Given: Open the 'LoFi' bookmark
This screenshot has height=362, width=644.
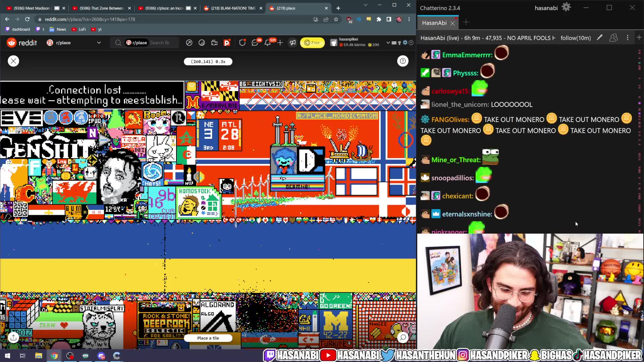Looking at the screenshot, I should [79, 29].
